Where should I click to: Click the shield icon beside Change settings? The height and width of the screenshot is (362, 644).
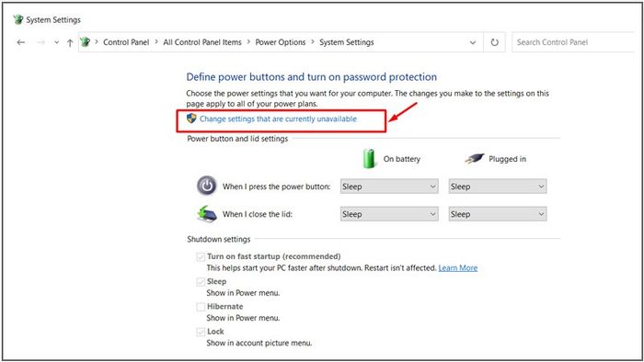191,119
